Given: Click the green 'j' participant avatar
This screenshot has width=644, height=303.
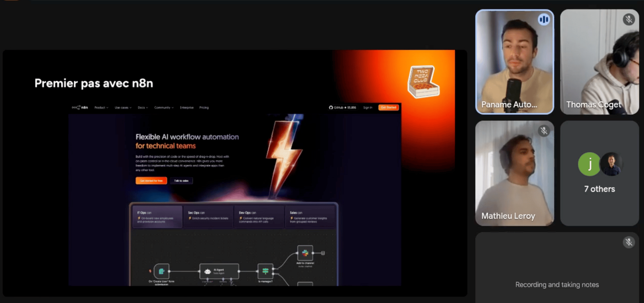Looking at the screenshot, I should tap(589, 164).
